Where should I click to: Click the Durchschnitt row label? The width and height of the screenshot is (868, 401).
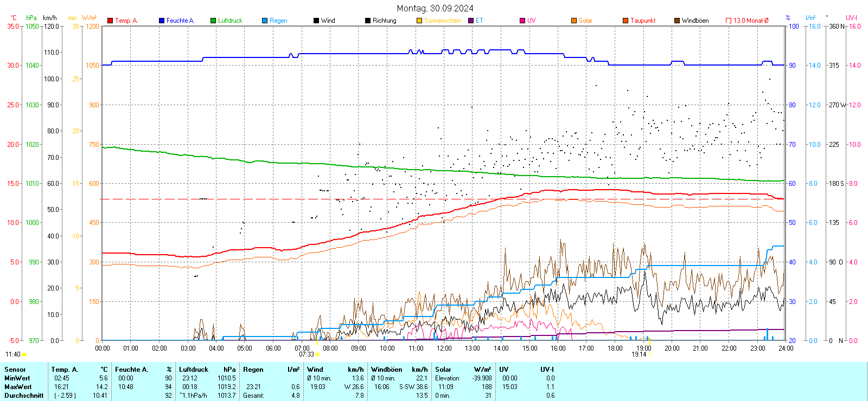(24, 396)
